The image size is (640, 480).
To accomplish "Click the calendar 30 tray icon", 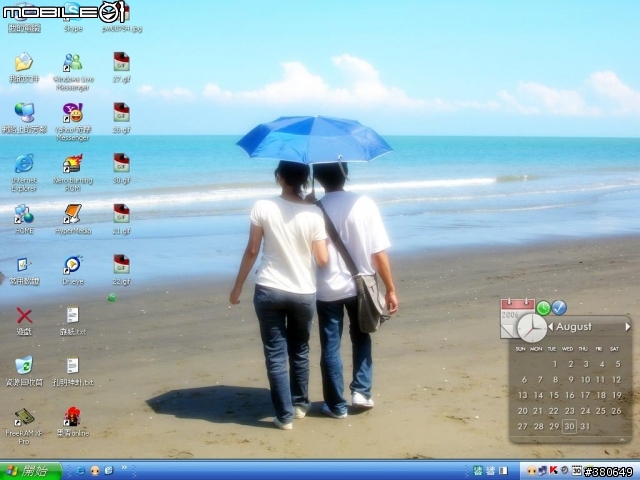I will (576, 470).
